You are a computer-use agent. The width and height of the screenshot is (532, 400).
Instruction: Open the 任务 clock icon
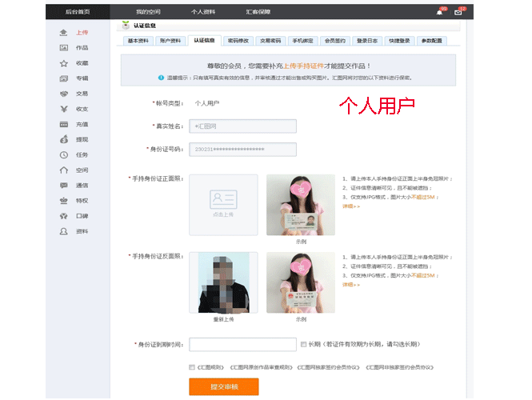(64, 154)
